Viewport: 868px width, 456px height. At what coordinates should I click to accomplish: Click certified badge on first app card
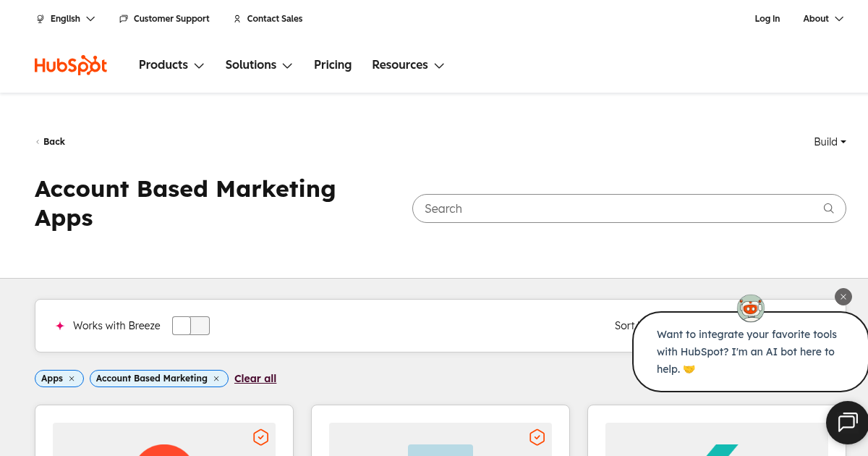[260, 437]
